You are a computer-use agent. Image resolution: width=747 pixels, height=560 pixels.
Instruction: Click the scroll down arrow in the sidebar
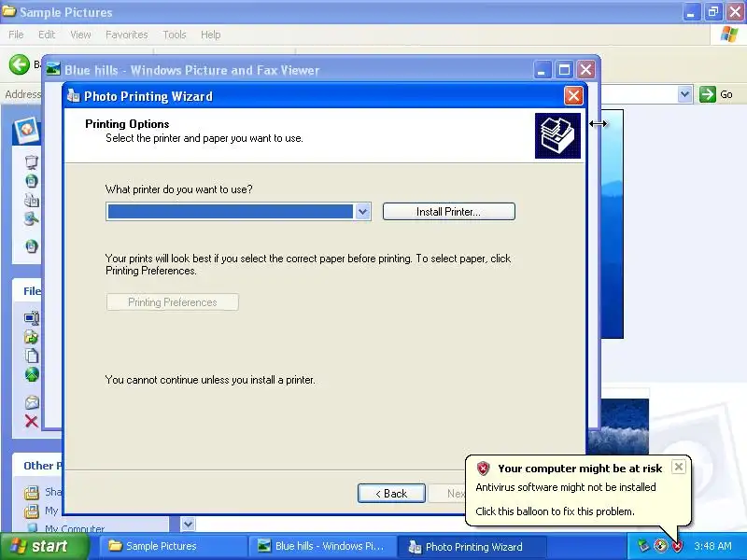click(x=189, y=525)
